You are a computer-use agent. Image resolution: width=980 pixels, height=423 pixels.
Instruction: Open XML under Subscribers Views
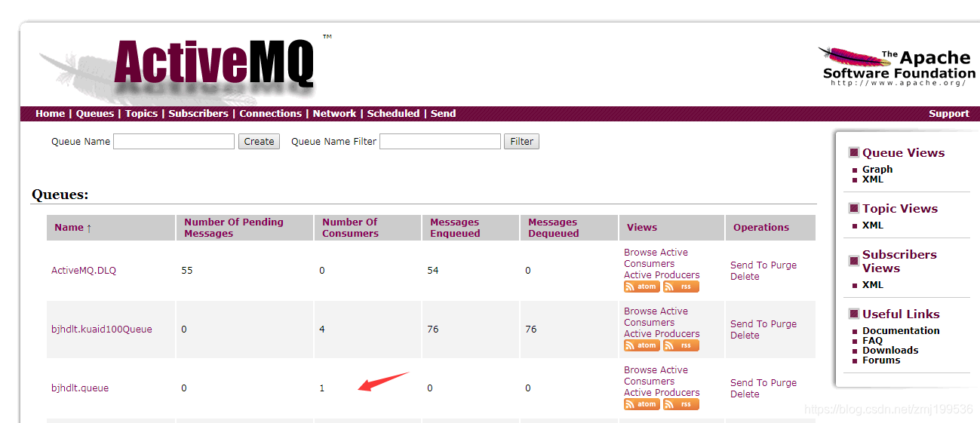point(873,285)
